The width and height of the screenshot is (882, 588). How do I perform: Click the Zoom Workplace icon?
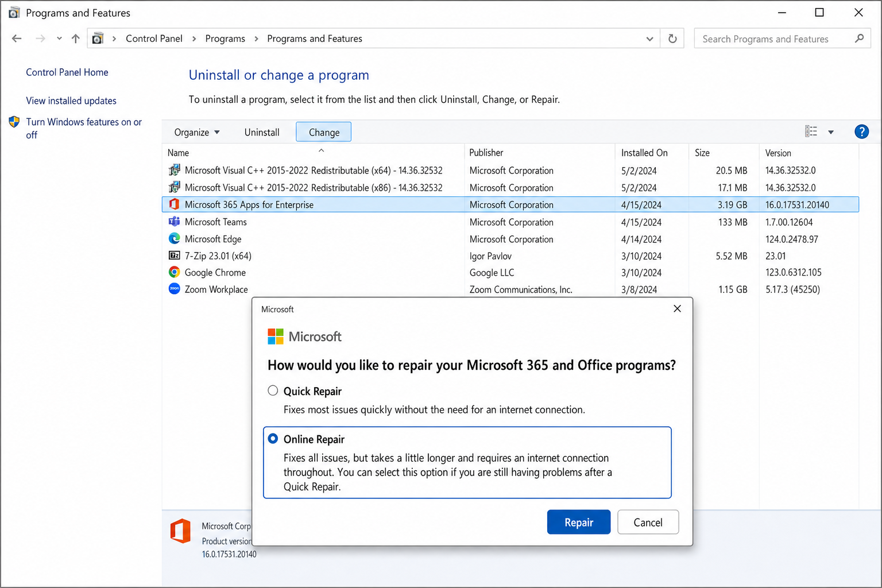[175, 289]
